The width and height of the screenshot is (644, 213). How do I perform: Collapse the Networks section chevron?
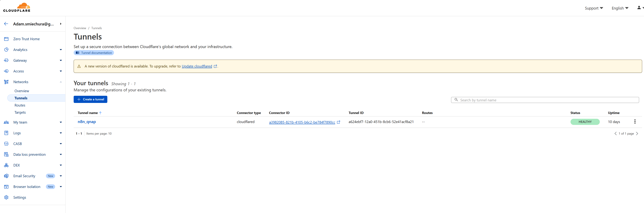[61, 82]
